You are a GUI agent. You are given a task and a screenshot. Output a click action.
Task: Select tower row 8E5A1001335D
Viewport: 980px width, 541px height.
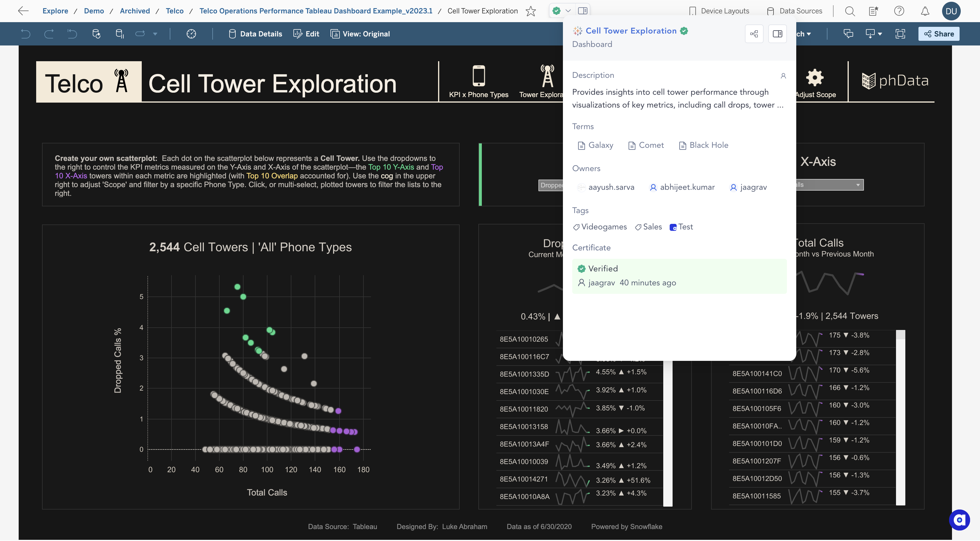pos(580,374)
